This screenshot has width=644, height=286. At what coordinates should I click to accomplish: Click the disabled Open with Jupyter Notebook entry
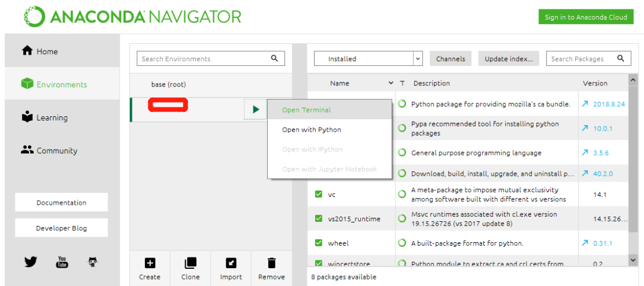(x=329, y=169)
